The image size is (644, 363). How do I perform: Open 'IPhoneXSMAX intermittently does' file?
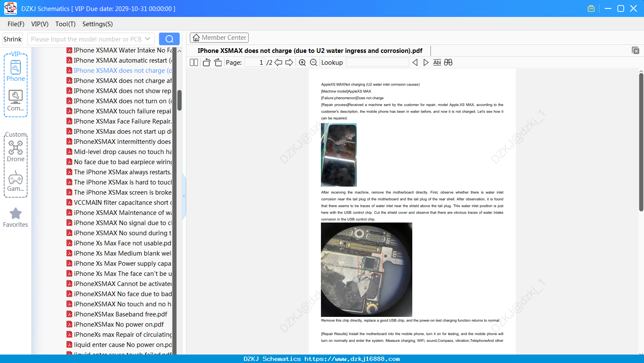click(119, 142)
